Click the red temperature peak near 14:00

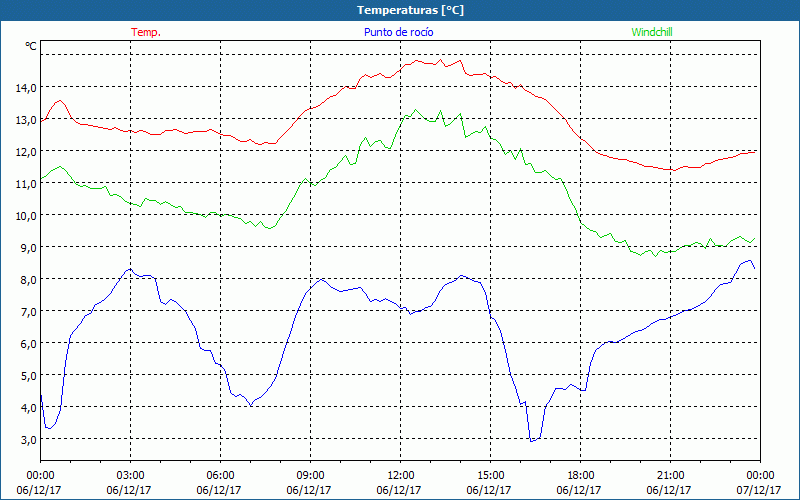click(460, 60)
